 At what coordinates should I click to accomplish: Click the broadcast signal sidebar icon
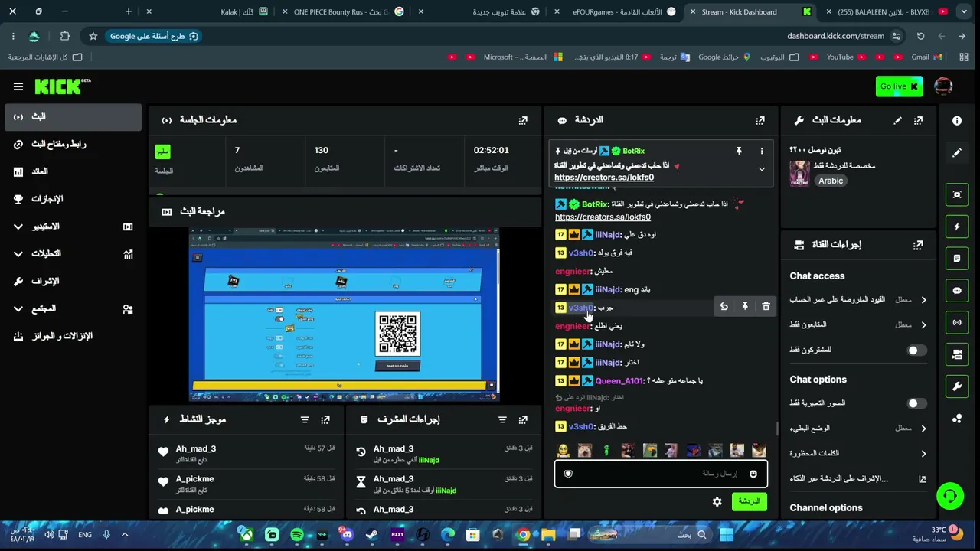tap(957, 323)
